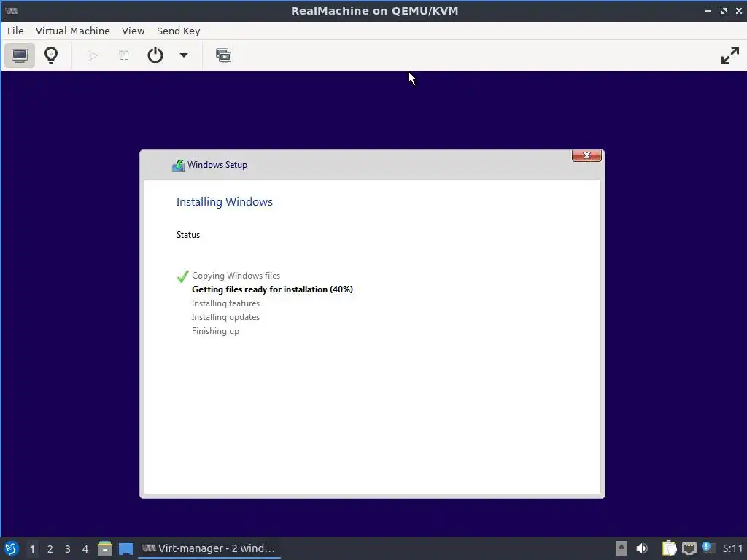The image size is (747, 560).
Task: Launch the file manager from the taskbar
Action: point(105,548)
